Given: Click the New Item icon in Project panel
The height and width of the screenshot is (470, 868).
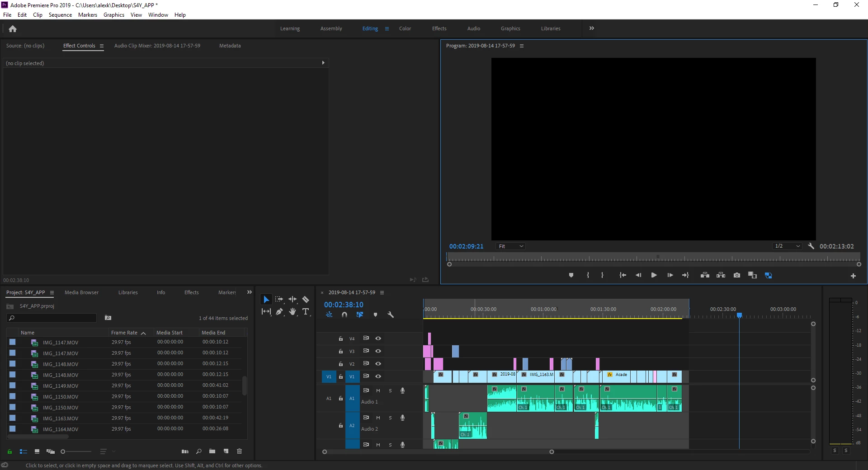Looking at the screenshot, I should 226,451.
